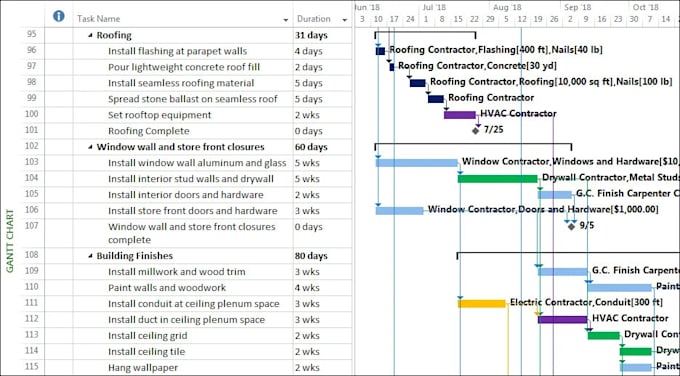Select task 'Install duct in ceiling plenum space'

coord(186,320)
